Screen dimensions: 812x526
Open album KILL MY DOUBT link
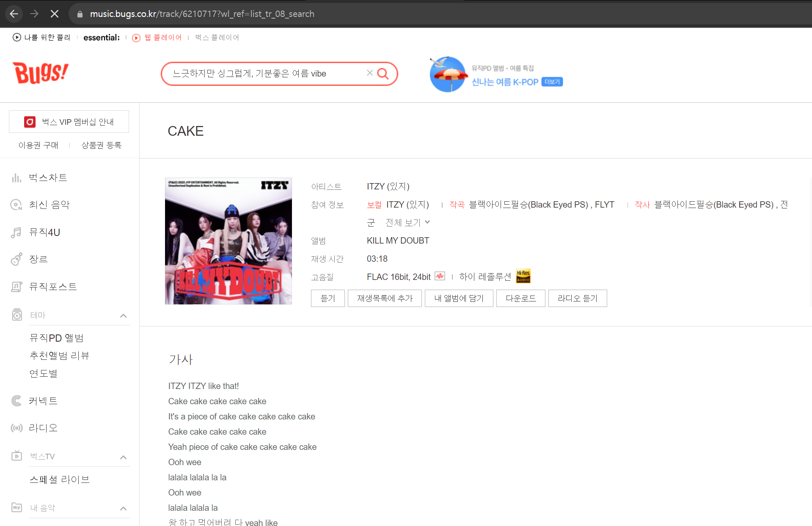398,241
